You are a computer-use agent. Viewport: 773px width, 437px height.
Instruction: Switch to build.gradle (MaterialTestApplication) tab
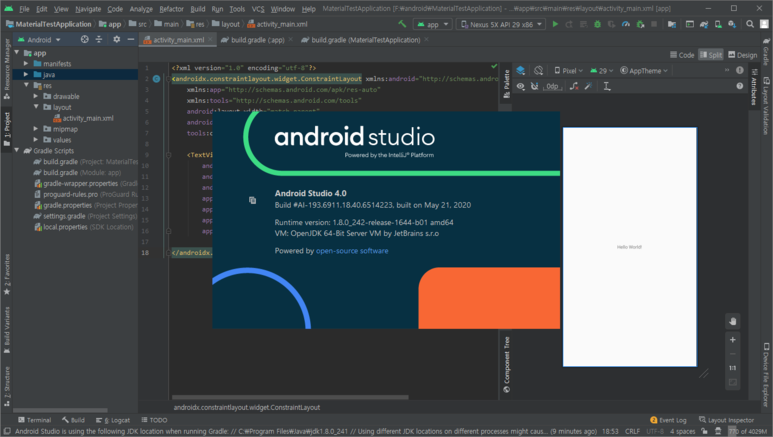pyautogui.click(x=365, y=40)
